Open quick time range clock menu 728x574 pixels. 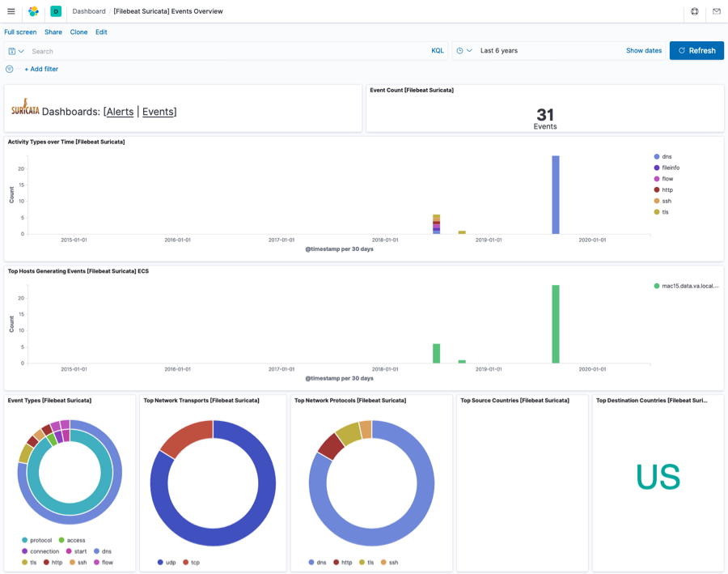pos(464,51)
